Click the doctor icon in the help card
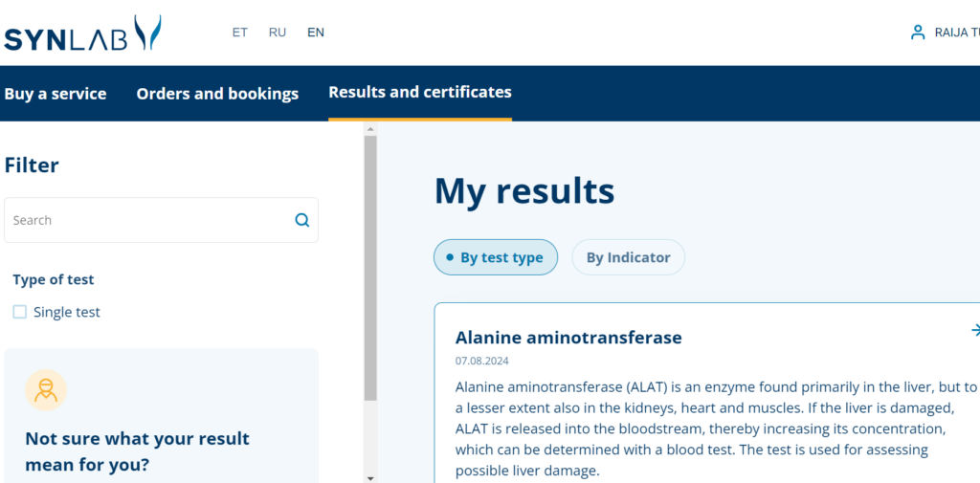The width and height of the screenshot is (980, 483). click(x=45, y=389)
